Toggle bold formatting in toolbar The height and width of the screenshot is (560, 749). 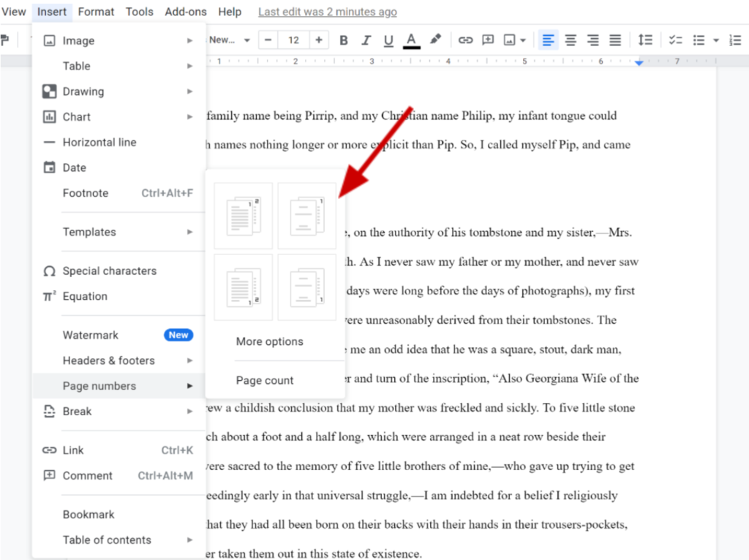344,40
